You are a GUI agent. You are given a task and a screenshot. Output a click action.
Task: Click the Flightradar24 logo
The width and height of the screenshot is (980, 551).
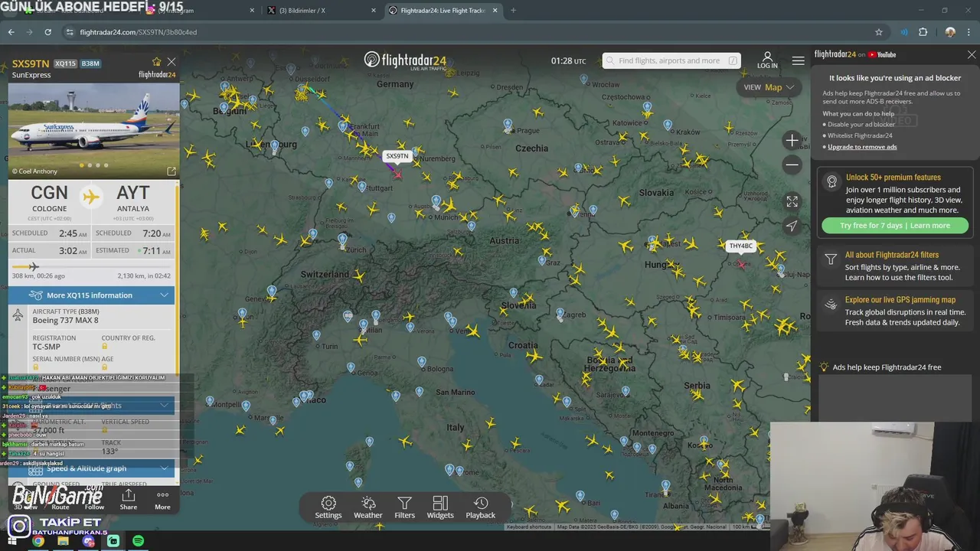[x=405, y=60]
